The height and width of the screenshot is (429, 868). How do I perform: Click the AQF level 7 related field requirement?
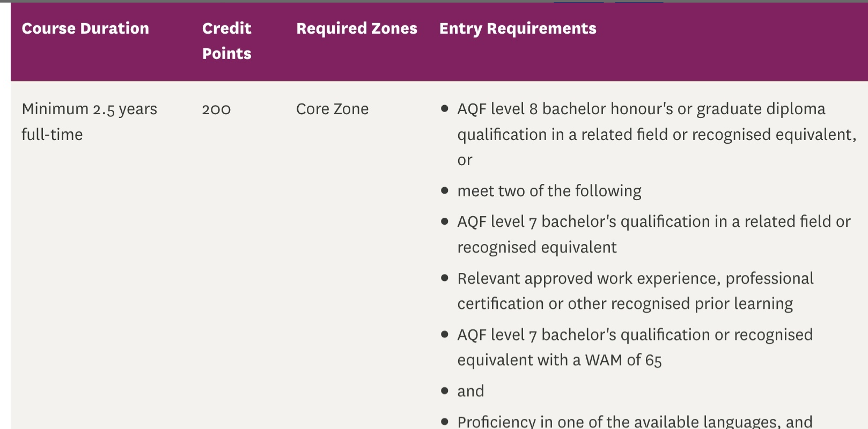(x=653, y=221)
